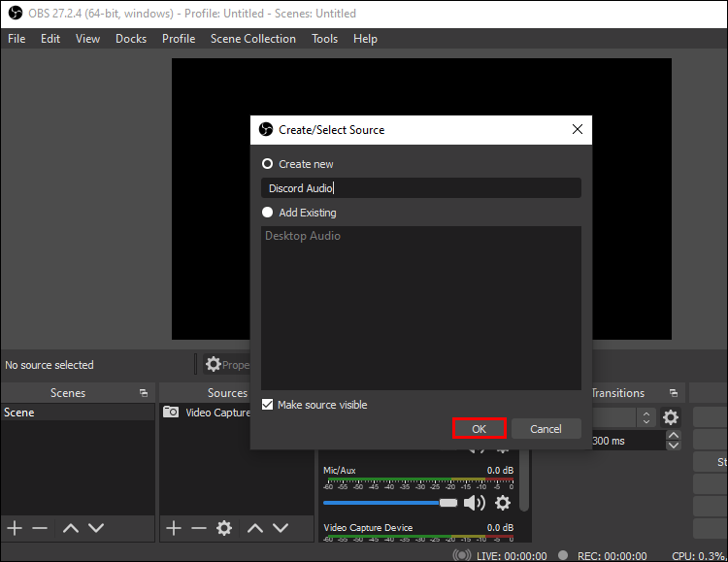Click OK to create the source
Image resolution: width=728 pixels, height=562 pixels.
pos(480,429)
